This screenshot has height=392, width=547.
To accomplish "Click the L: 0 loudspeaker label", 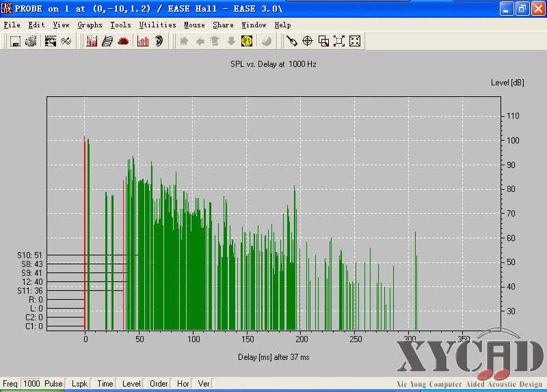I will pyautogui.click(x=36, y=309).
